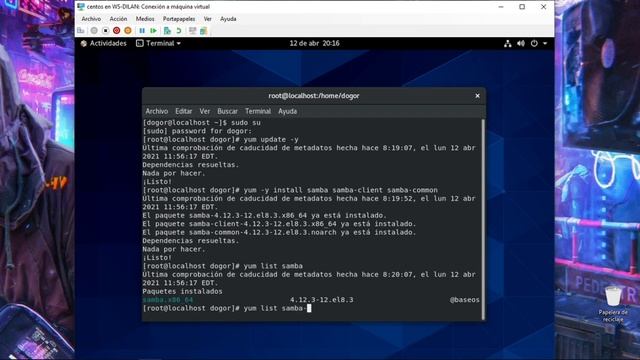This screenshot has width=640, height=360.
Task: Click the 'yum -y install samba samba-client samba-common' line
Action: [x=290, y=190]
